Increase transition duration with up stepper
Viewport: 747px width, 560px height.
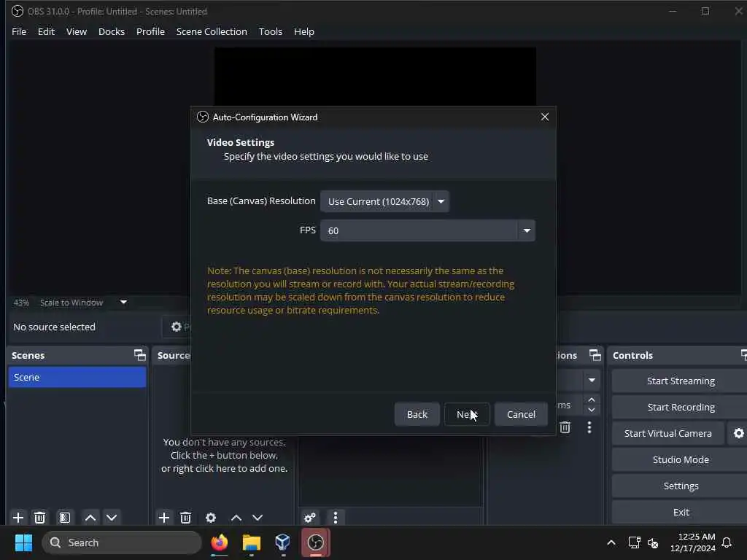click(591, 400)
